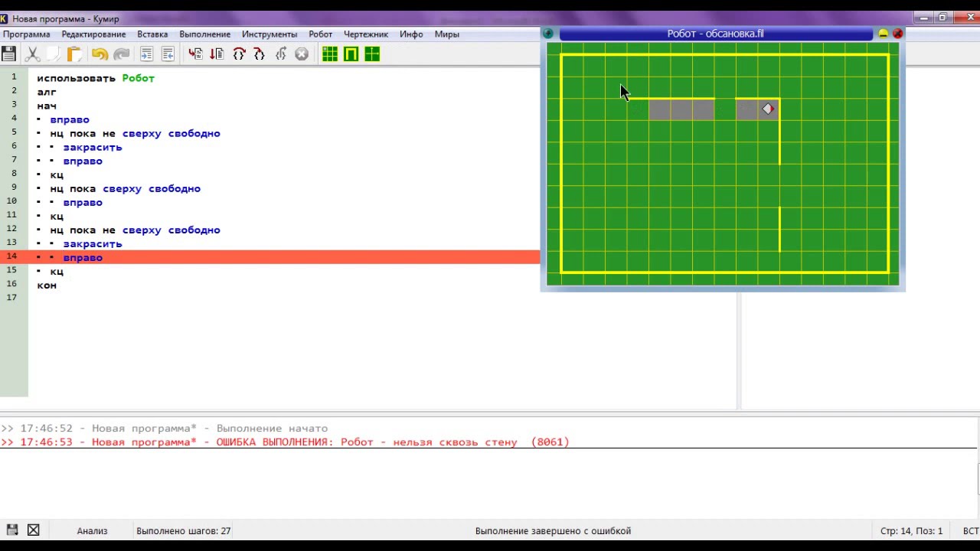The width and height of the screenshot is (980, 551).
Task: Indent lines with the right-arrow toolbar icon
Action: [x=147, y=54]
